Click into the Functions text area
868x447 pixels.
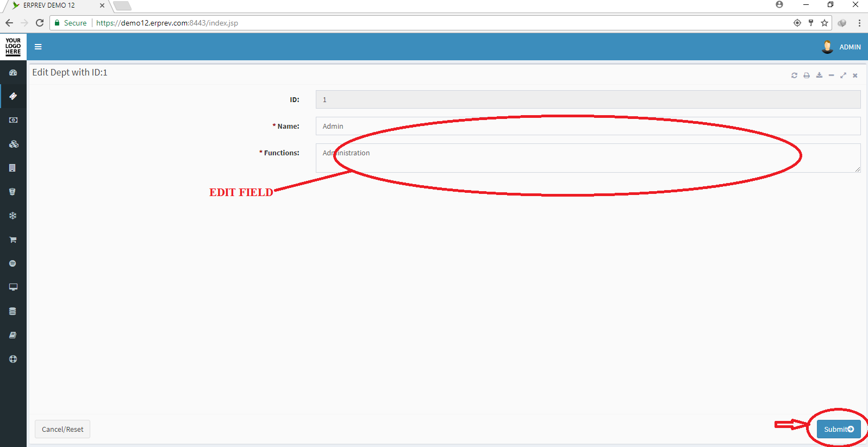click(588, 158)
